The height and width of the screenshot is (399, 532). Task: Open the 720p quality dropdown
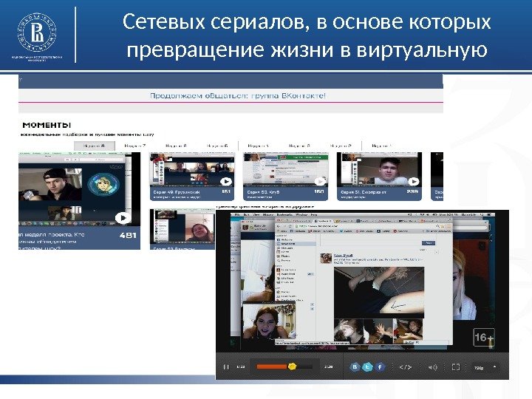[x=485, y=367]
